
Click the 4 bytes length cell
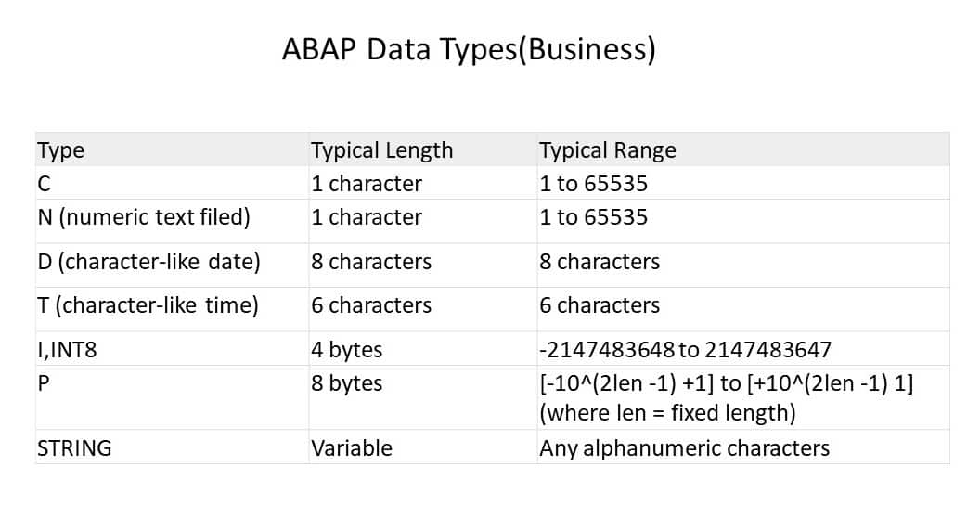346,350
